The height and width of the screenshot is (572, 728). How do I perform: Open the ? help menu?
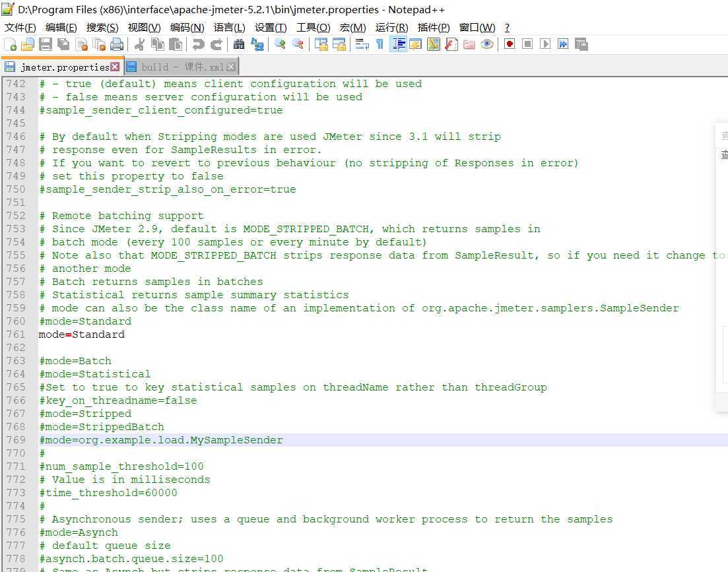(507, 28)
